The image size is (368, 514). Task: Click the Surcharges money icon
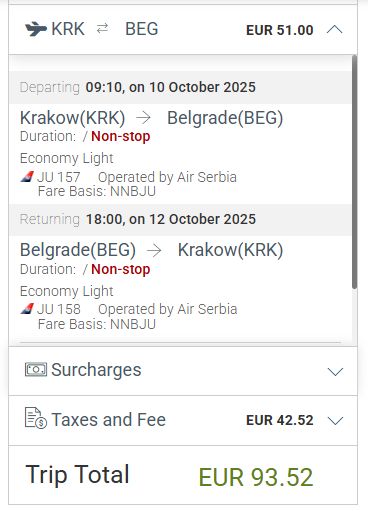(36, 369)
